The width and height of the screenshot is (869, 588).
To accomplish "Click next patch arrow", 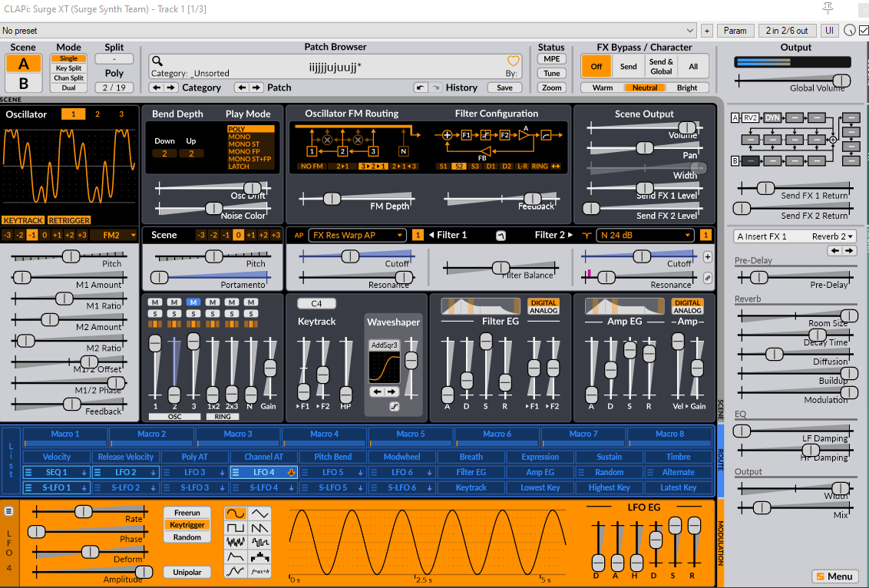I will 256,88.
